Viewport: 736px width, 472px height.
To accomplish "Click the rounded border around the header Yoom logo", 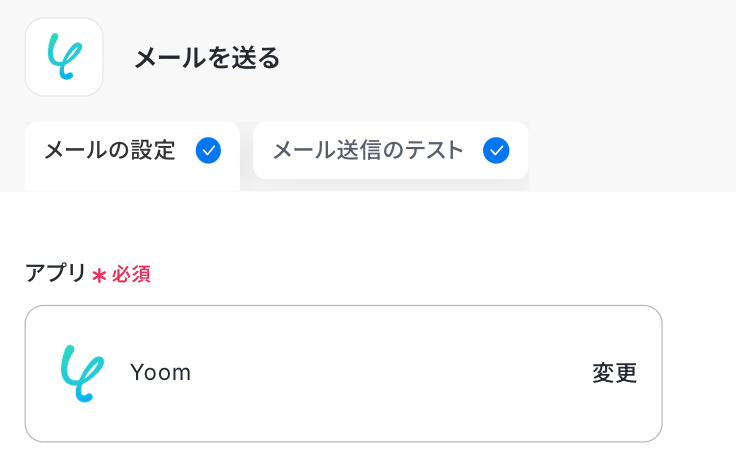I will pos(27,57).
